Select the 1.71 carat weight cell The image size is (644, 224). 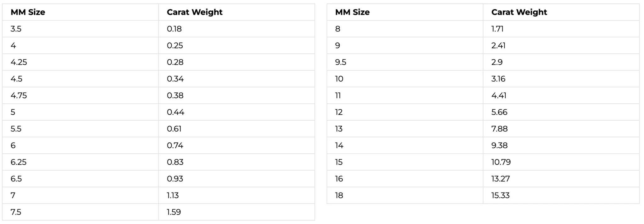[497, 29]
